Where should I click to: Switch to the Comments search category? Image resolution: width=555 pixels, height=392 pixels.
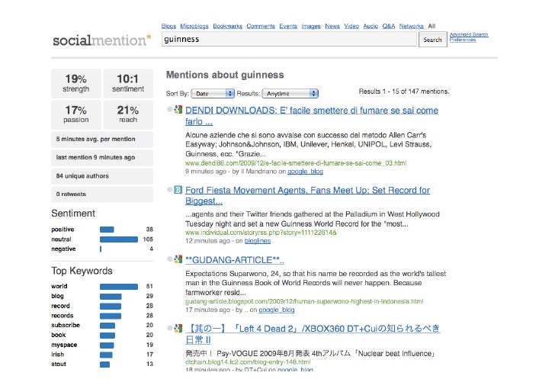(261, 26)
